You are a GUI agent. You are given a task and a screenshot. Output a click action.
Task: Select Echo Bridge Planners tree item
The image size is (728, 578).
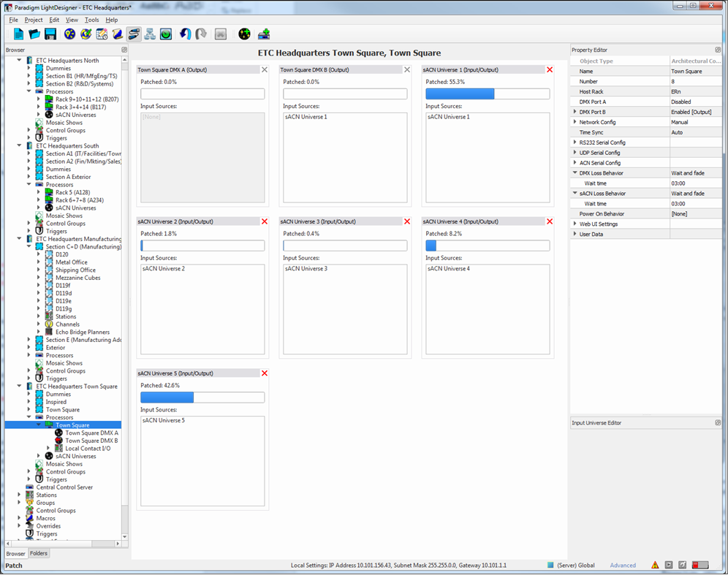coord(83,332)
